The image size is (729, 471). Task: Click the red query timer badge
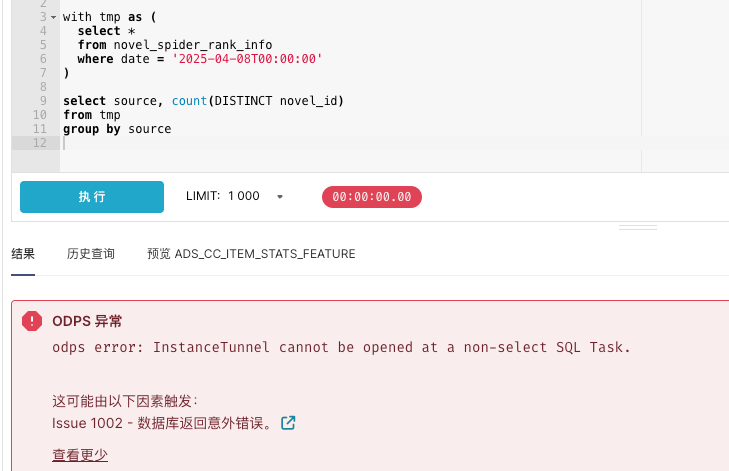[x=371, y=197]
